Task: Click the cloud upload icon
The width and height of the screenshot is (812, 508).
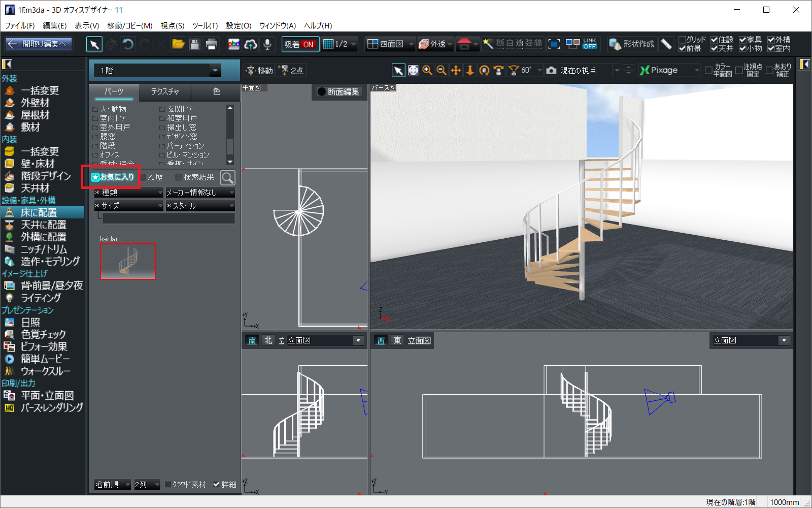Action: click(x=250, y=45)
